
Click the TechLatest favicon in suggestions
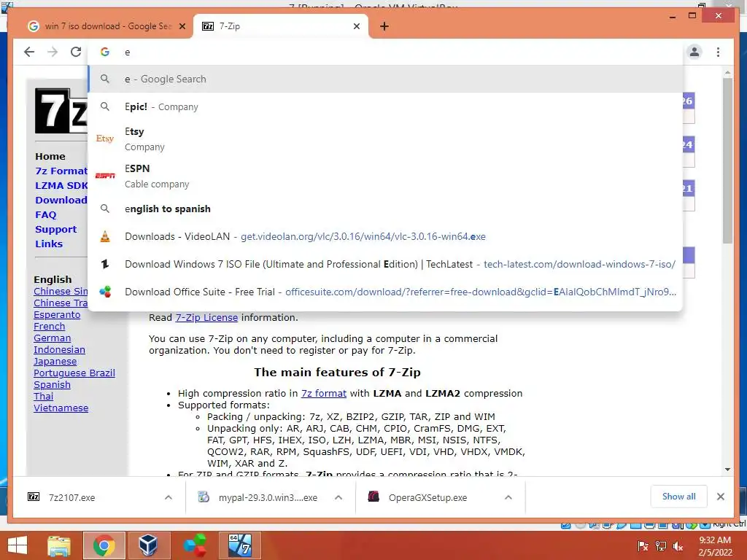click(x=105, y=264)
